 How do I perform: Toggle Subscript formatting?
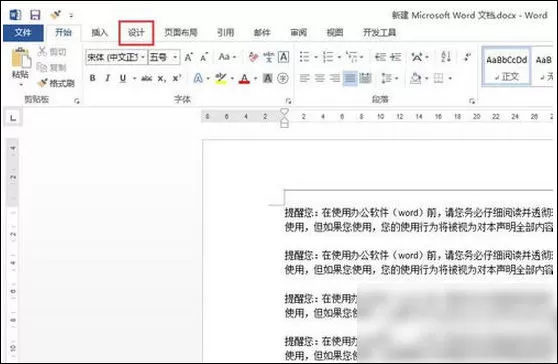pyautogui.click(x=162, y=78)
